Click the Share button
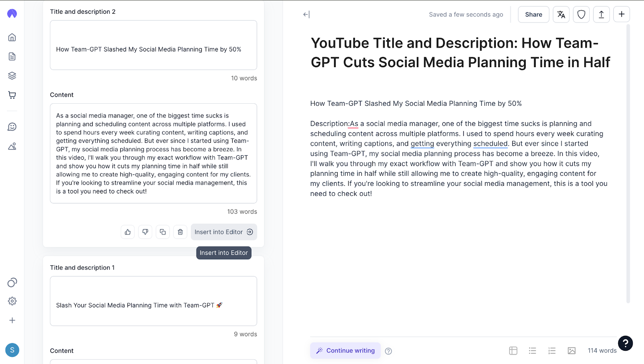 tap(533, 14)
